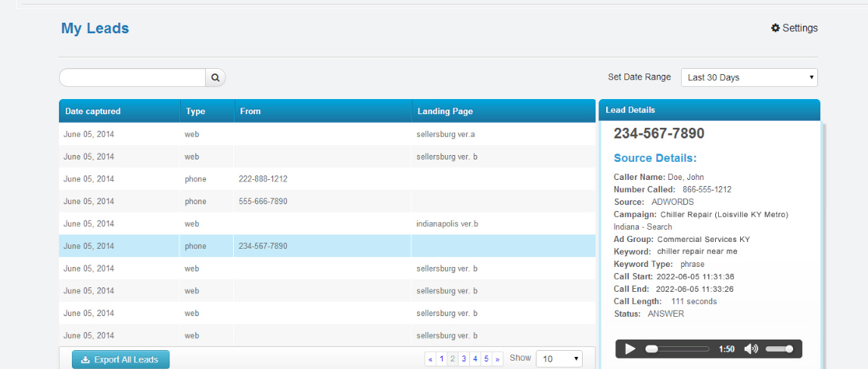Viewport: 868px width, 369px height.
Task: Sort by Type column header
Action: click(x=207, y=111)
